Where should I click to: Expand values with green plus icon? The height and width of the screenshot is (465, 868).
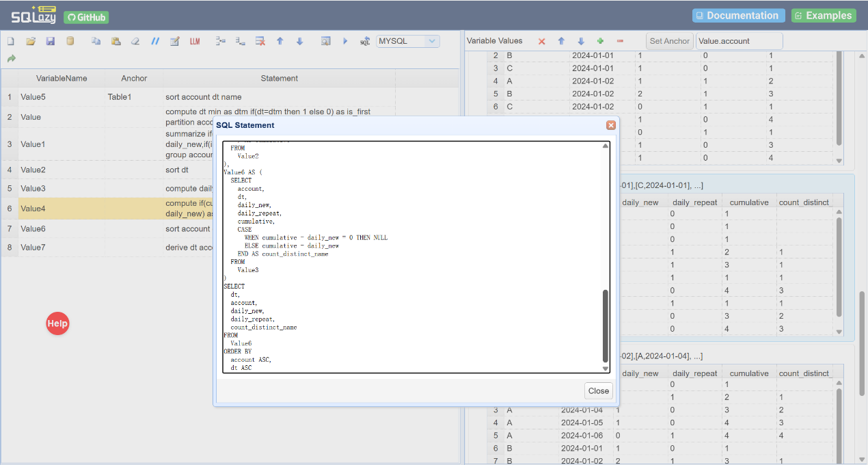tap(600, 41)
